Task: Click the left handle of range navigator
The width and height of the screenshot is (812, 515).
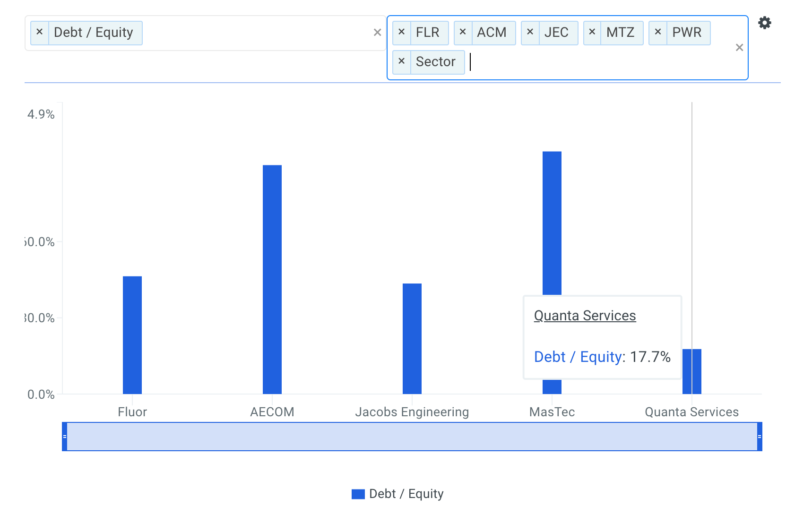Action: pos(65,437)
